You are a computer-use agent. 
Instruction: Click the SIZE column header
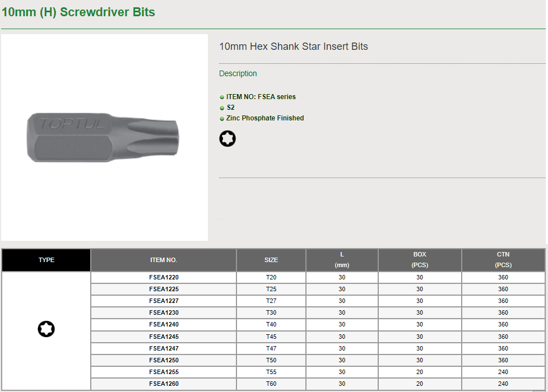point(271,260)
